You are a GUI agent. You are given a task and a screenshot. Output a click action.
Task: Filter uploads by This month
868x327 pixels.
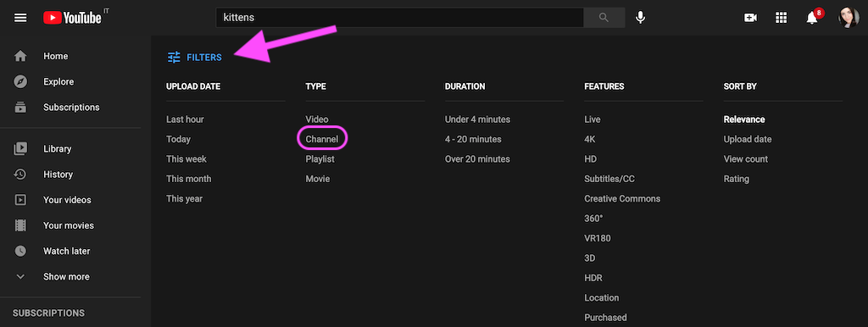189,180
